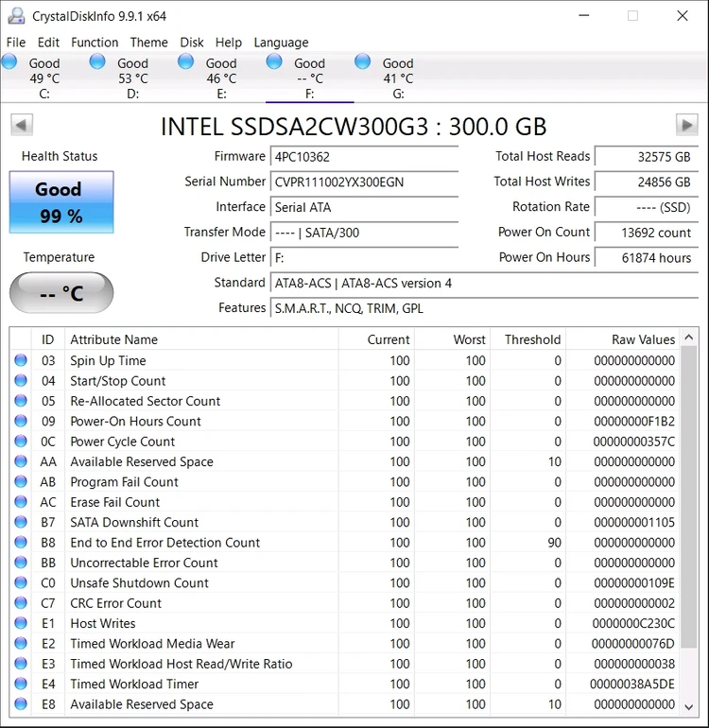709x728 pixels.
Task: Open the Language menu
Action: (281, 43)
